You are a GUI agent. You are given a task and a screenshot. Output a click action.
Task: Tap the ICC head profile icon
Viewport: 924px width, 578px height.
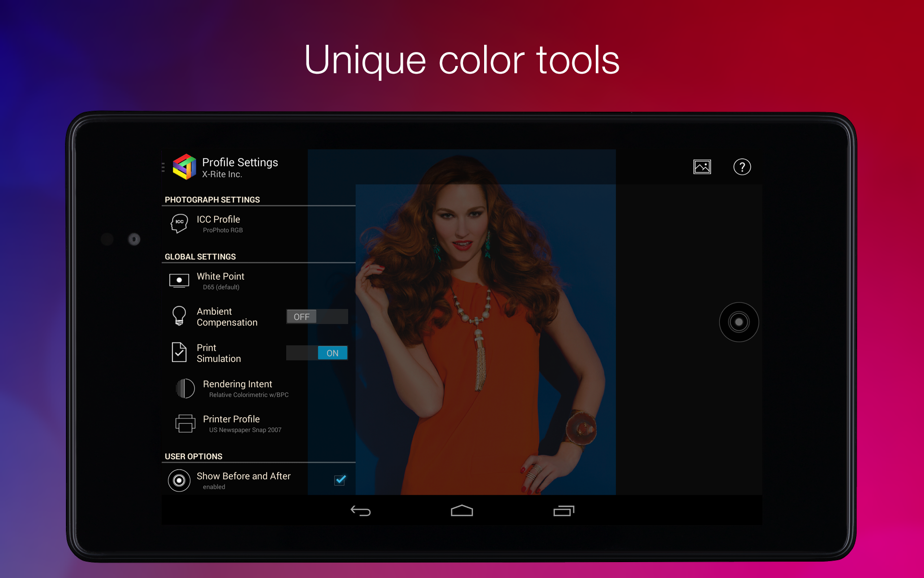click(179, 224)
